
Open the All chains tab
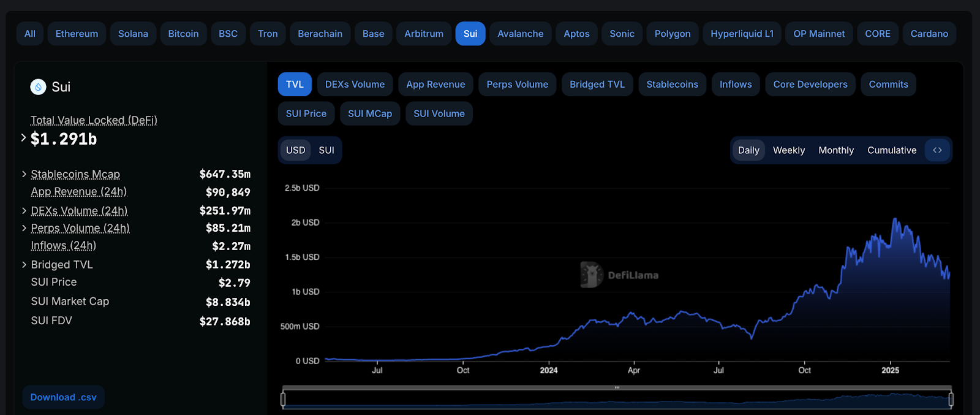click(30, 34)
